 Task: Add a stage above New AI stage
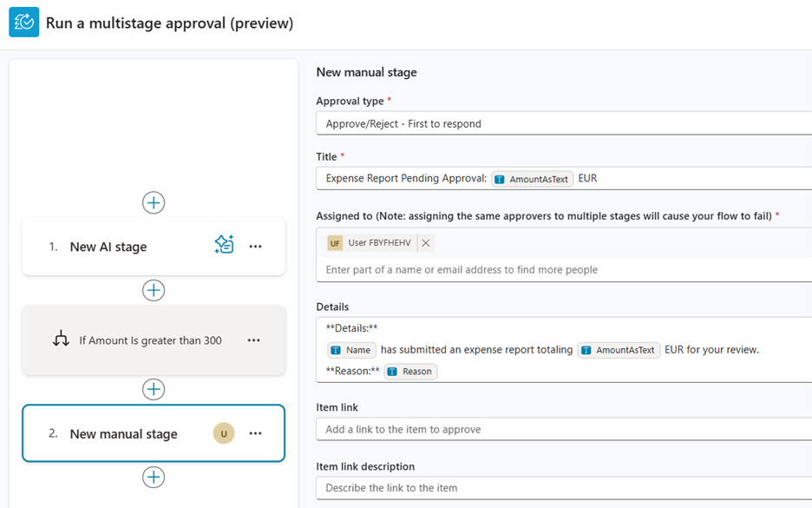tap(154, 202)
